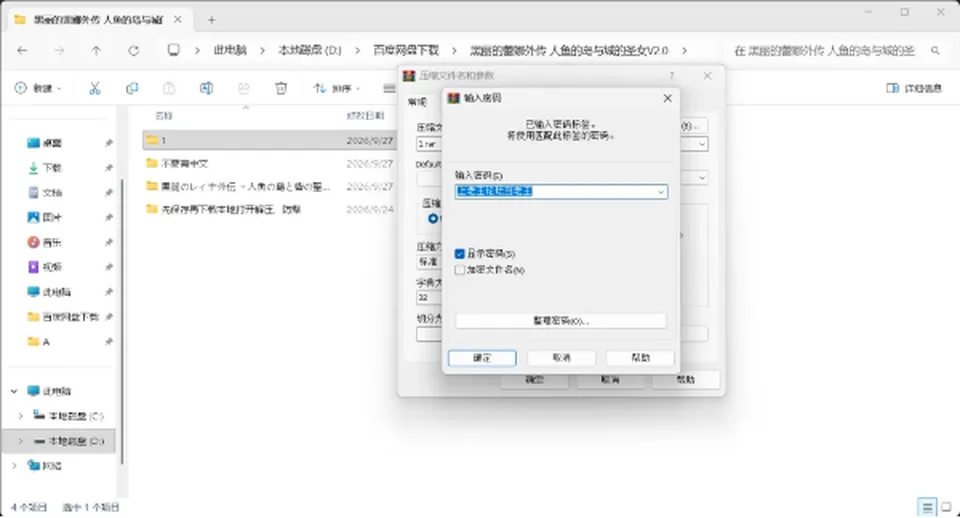The height and width of the screenshot is (518, 960).
Task: Add a new Explorer tab with plus
Action: [x=211, y=20]
